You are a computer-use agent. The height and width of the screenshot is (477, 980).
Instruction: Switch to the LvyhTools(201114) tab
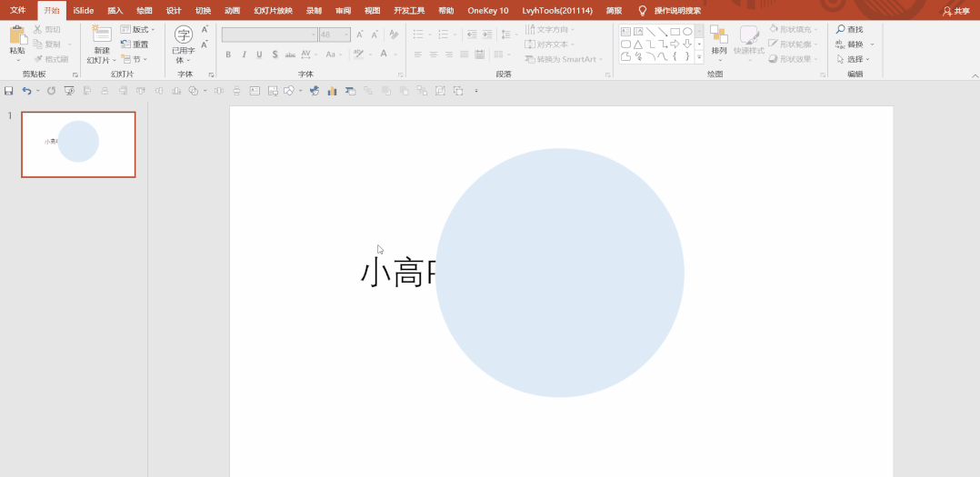click(x=559, y=11)
